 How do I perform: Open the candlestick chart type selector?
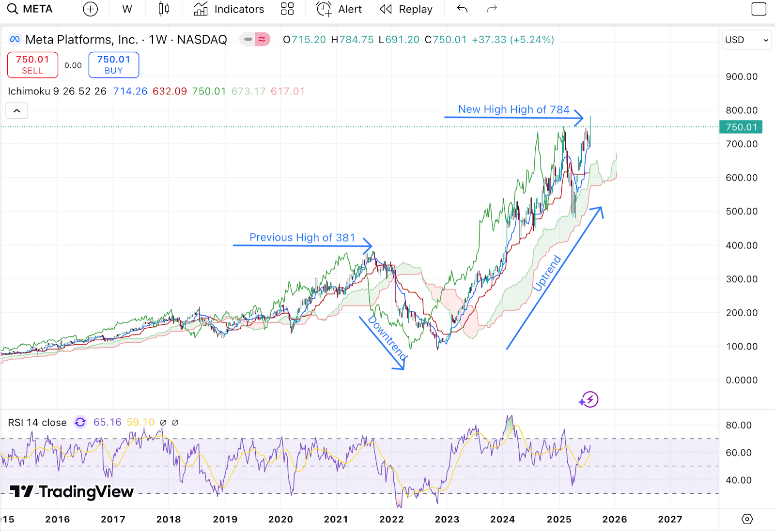point(164,9)
